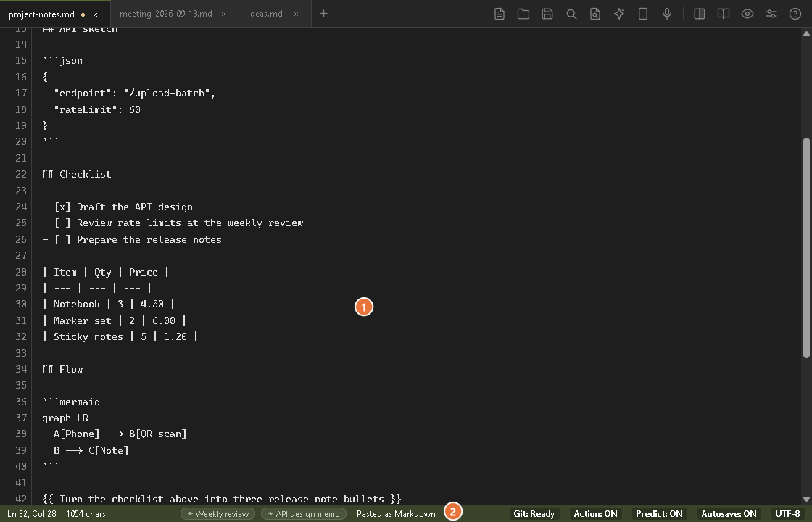Click the ```mermaid code fence line
The height and width of the screenshot is (522, 812).
pos(71,402)
